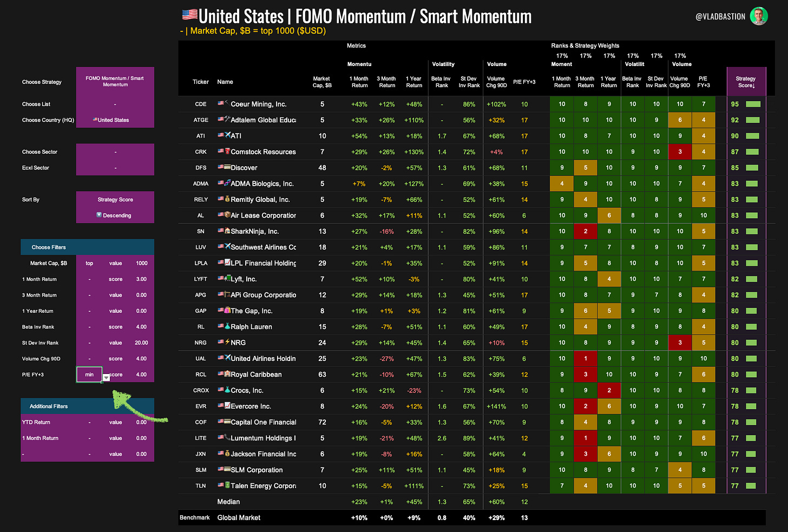Click the 'Ticker' column header
This screenshot has height=532, width=788.
tap(201, 82)
